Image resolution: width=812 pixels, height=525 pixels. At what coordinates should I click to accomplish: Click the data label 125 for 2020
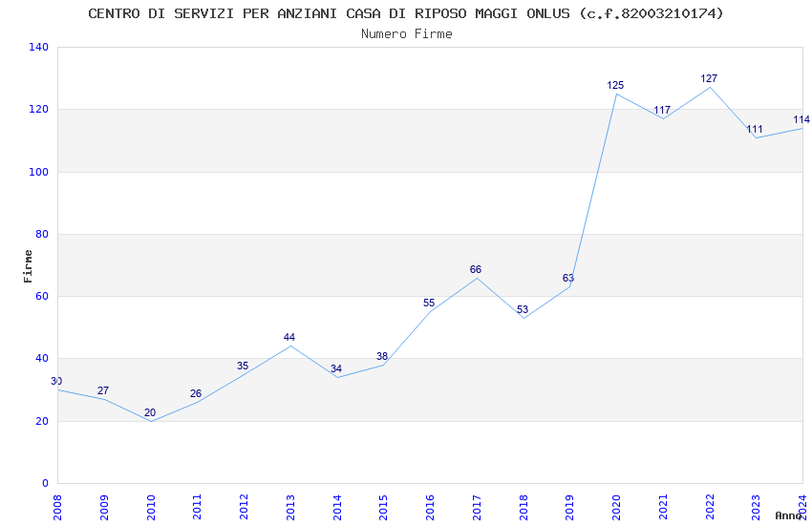pyautogui.click(x=615, y=85)
